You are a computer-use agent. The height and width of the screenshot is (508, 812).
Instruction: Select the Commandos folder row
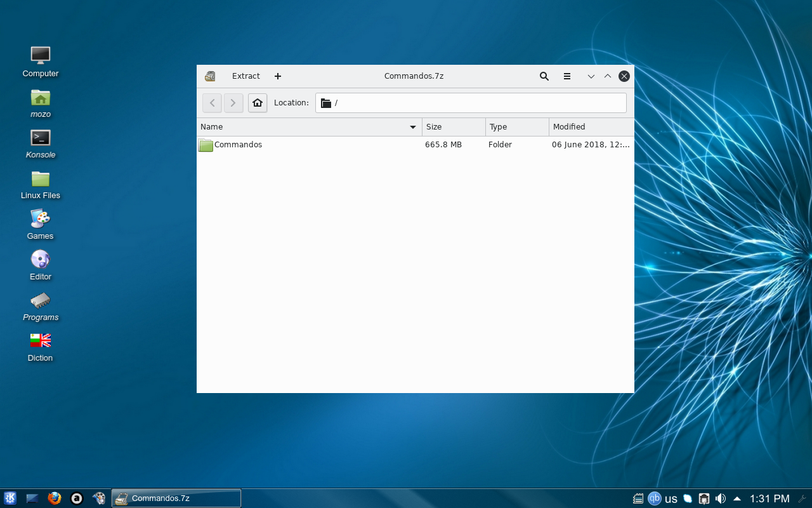(x=416, y=145)
